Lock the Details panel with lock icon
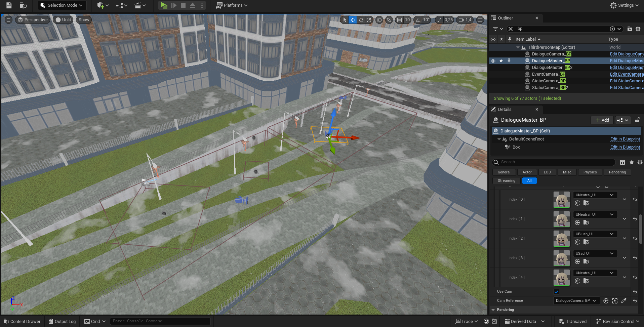Screen dimensions: 644x327 (637, 120)
